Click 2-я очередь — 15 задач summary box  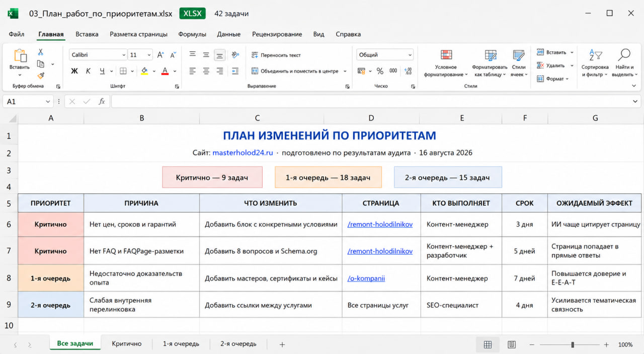click(x=448, y=177)
